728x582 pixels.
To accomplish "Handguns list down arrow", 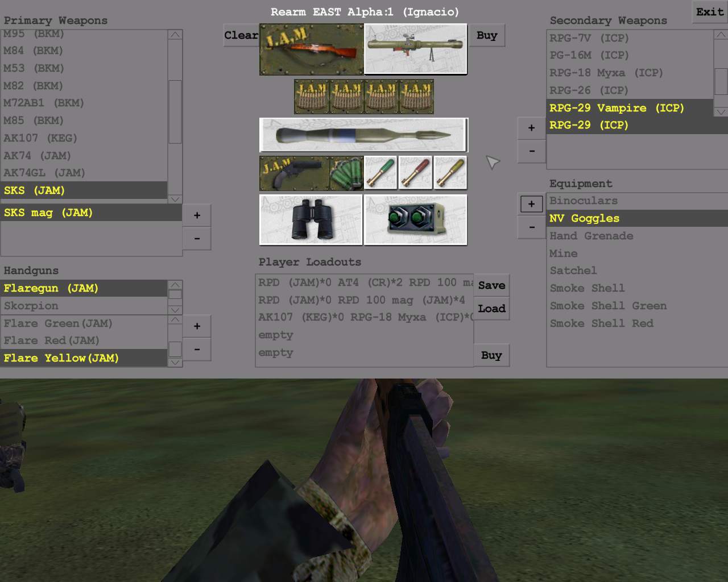I will (x=175, y=310).
